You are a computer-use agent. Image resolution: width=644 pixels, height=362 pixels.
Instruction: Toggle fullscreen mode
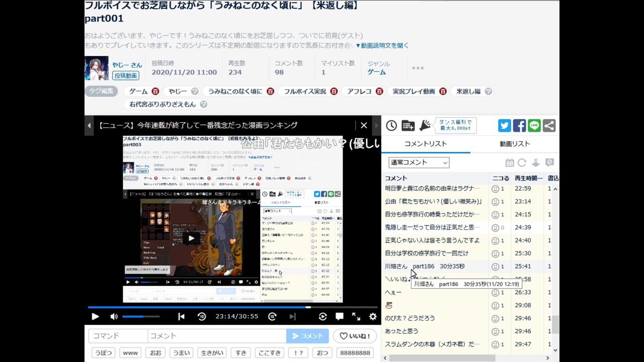point(356,316)
